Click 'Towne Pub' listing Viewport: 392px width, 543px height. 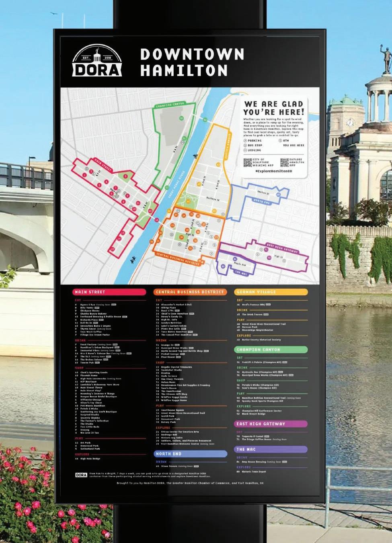click(x=87, y=363)
